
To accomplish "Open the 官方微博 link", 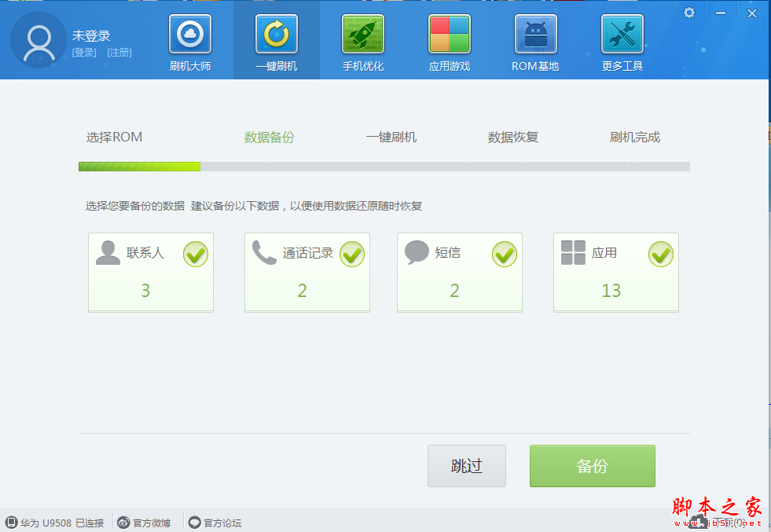I will point(152,523).
